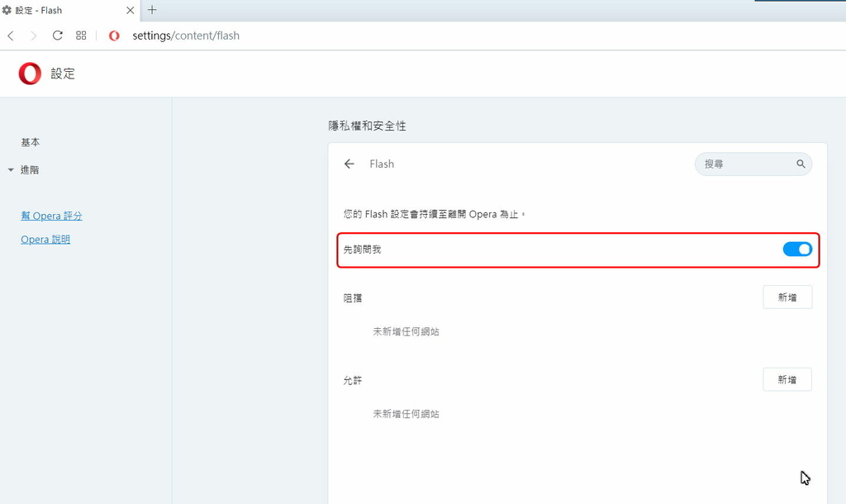846x504 pixels.
Task: Open the Opera 說明 help link
Action: tap(45, 240)
